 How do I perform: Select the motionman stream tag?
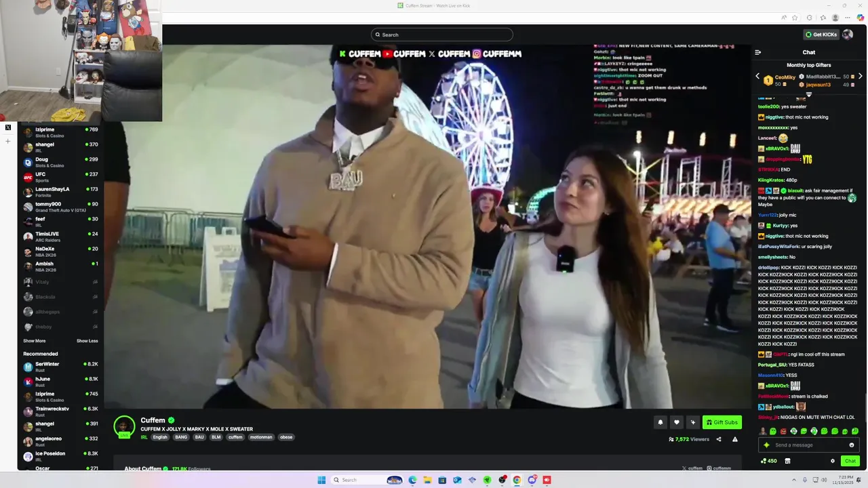pos(261,437)
